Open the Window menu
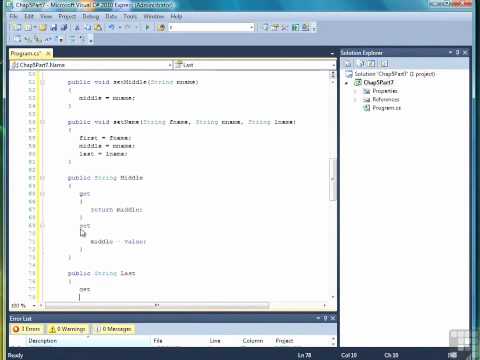Image resolution: width=480 pixels, height=360 pixels. coord(153,16)
